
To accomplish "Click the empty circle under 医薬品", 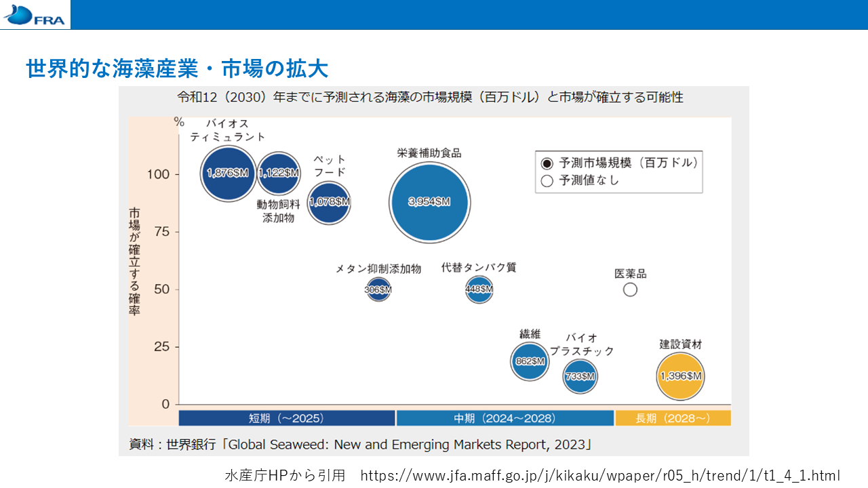I will (x=630, y=290).
